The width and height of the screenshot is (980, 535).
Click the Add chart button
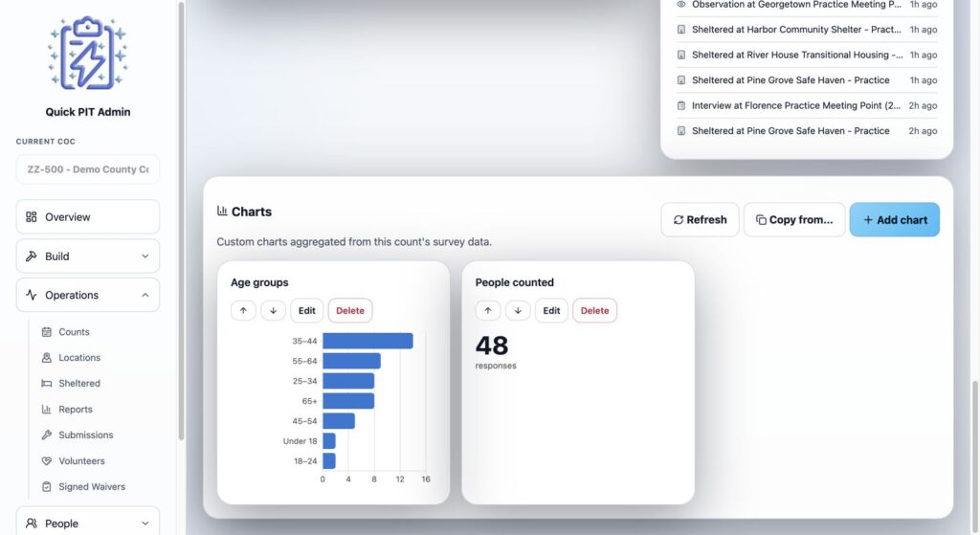point(895,219)
